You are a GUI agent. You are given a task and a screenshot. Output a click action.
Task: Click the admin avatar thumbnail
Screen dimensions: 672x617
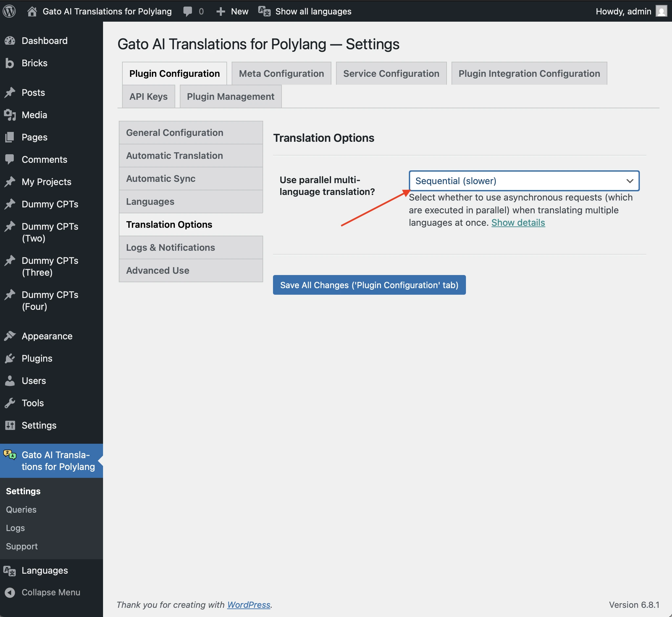[x=661, y=11]
